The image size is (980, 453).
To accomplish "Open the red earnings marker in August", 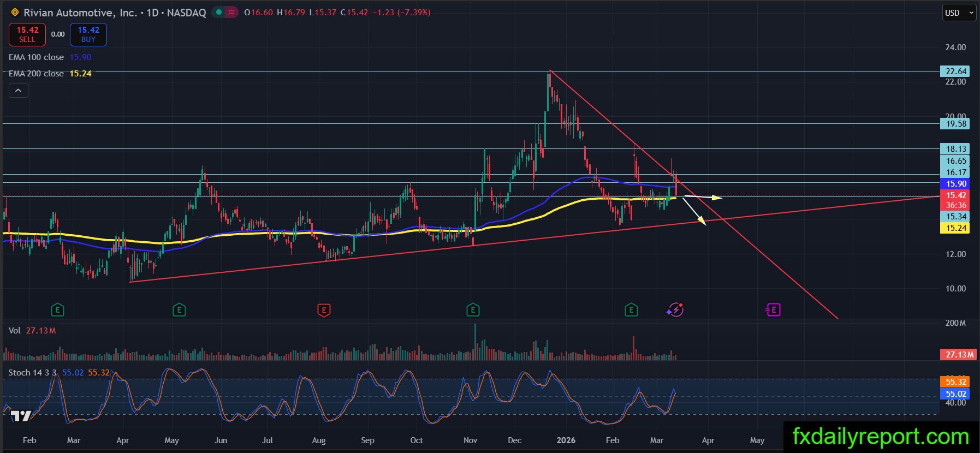I will point(324,311).
